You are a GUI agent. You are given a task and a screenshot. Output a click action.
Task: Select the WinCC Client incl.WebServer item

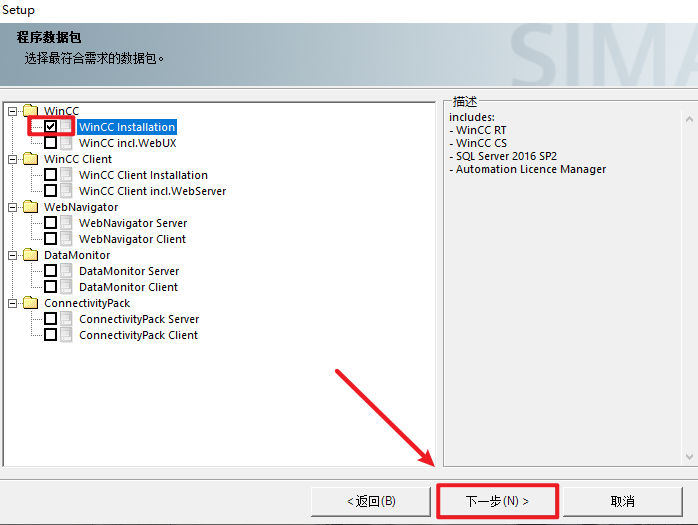pos(152,191)
